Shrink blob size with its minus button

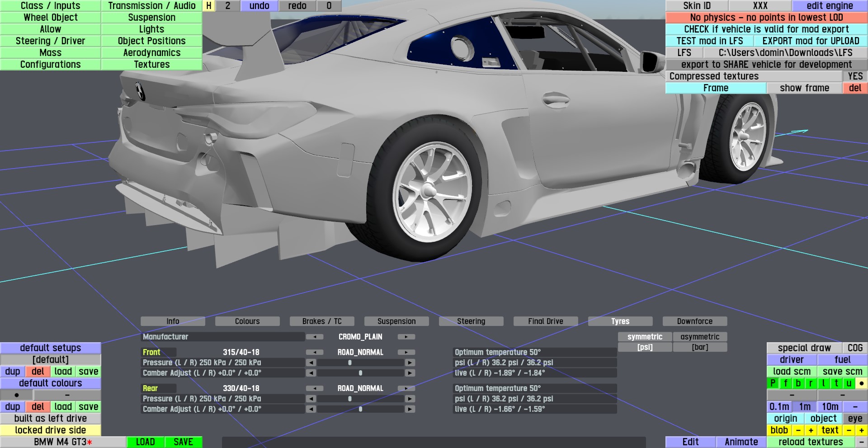798,430
